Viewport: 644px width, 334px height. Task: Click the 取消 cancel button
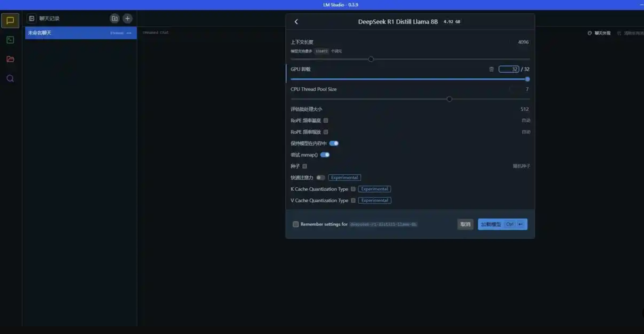point(465,224)
